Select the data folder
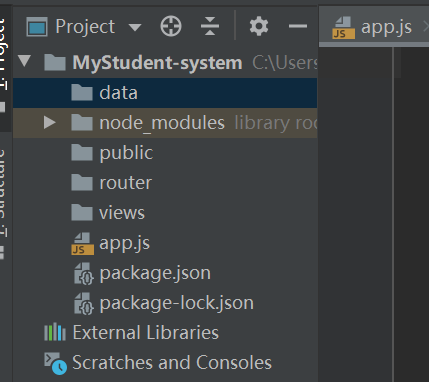 click(165, 93)
